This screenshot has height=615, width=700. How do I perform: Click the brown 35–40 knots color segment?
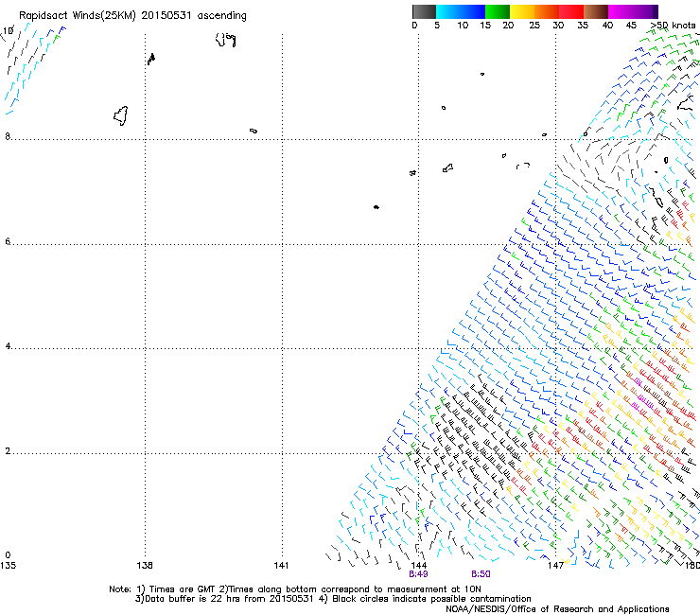tap(596, 11)
